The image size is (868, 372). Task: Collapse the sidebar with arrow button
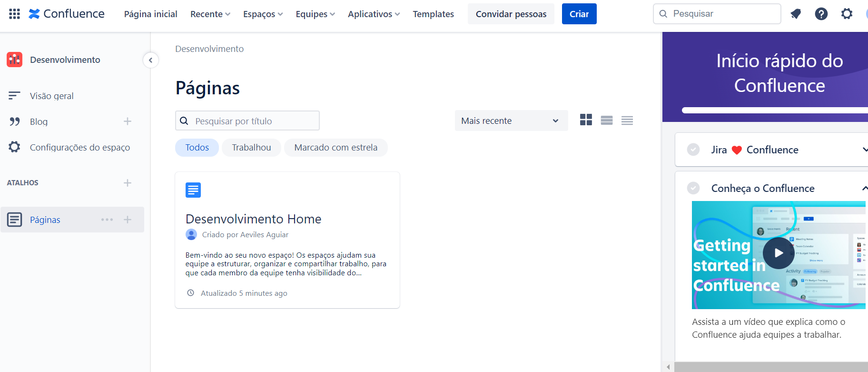coord(150,60)
